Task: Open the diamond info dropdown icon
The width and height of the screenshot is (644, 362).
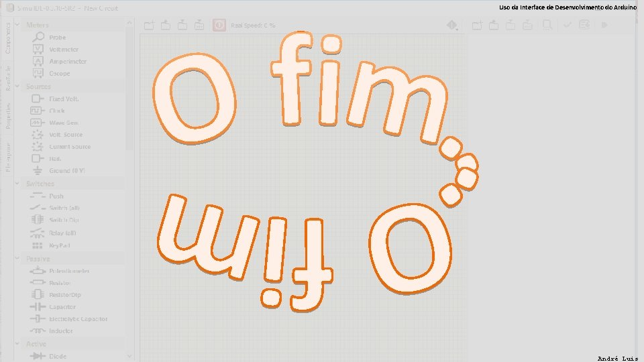Action: pyautogui.click(x=452, y=25)
